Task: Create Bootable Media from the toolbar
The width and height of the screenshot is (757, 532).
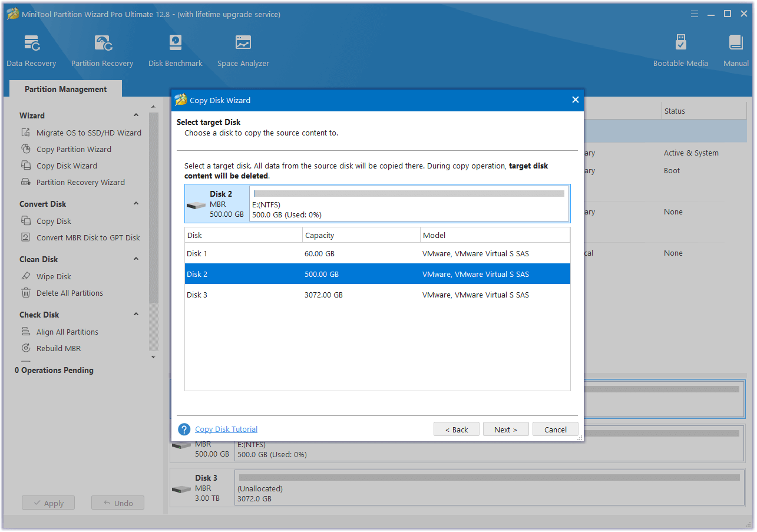Action: tap(680, 51)
